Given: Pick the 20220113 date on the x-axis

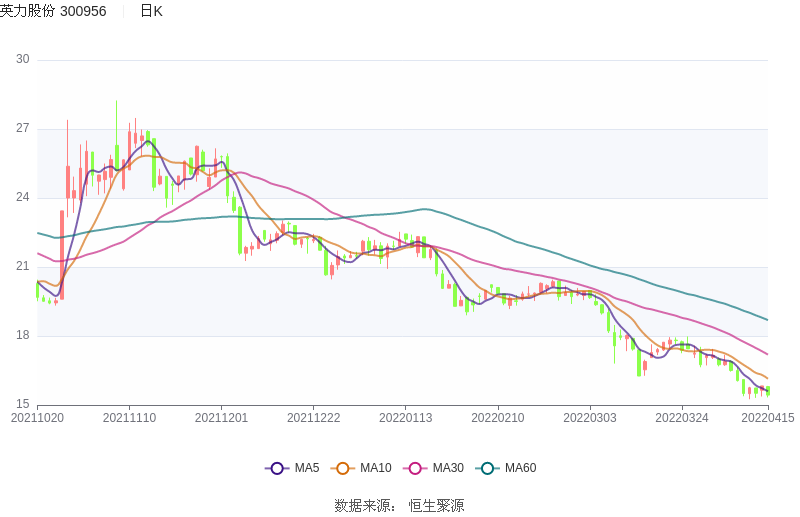Looking at the screenshot, I should click(406, 418).
